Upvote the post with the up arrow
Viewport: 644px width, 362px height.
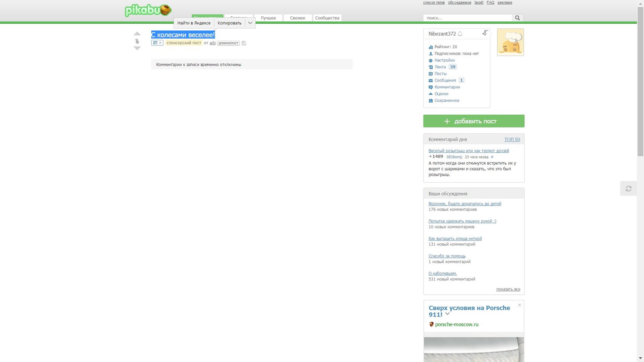click(137, 34)
